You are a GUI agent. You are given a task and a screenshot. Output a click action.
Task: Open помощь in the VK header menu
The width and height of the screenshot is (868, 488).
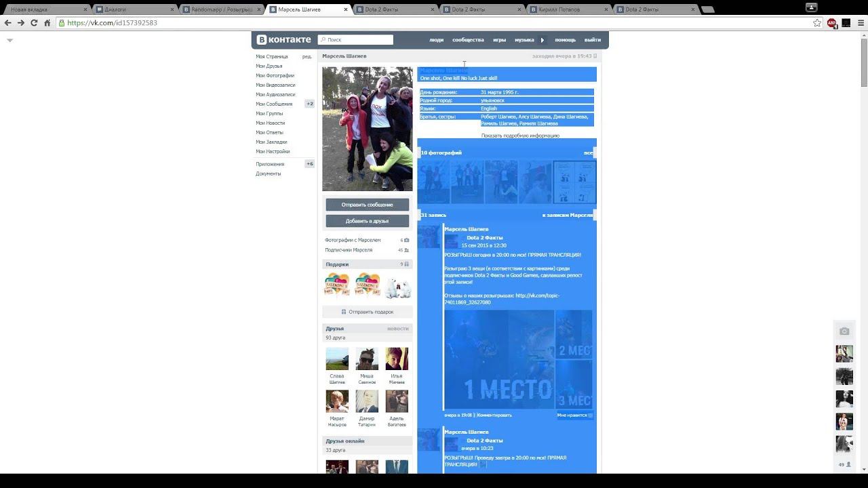coord(565,40)
